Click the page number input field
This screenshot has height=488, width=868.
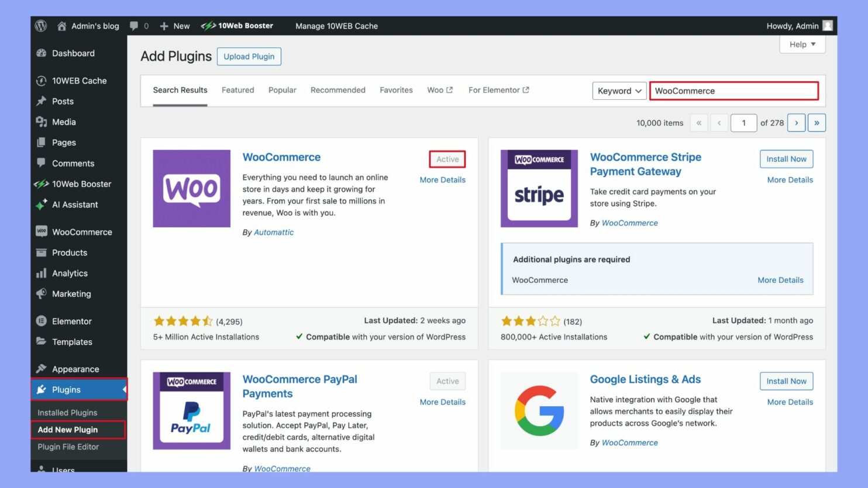(x=743, y=123)
